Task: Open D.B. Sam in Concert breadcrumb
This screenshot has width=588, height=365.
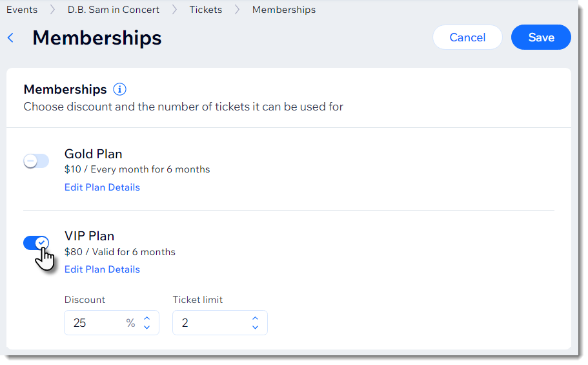Action: point(113,10)
